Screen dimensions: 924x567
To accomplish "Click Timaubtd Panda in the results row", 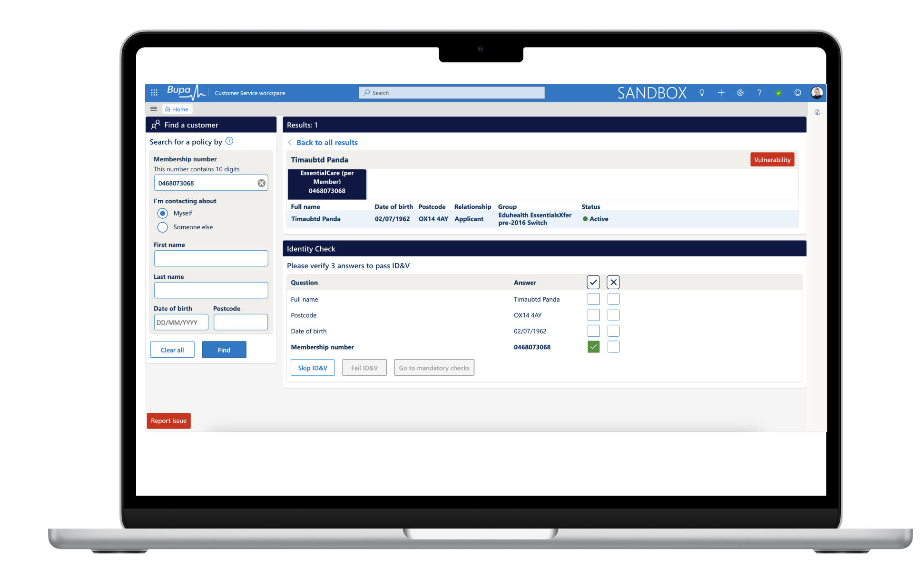I will (316, 219).
